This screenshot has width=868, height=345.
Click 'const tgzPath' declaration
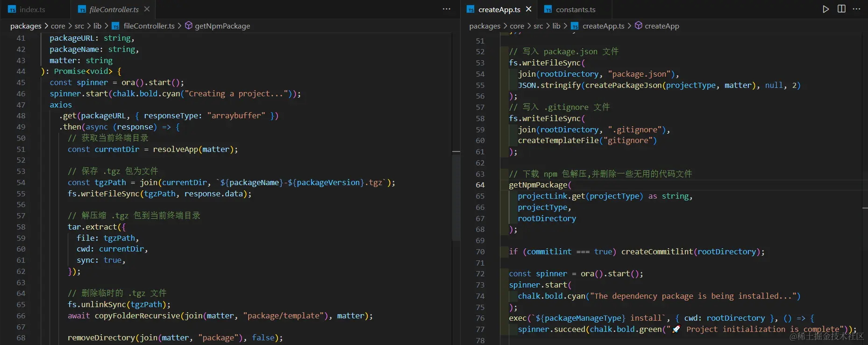pyautogui.click(x=97, y=183)
